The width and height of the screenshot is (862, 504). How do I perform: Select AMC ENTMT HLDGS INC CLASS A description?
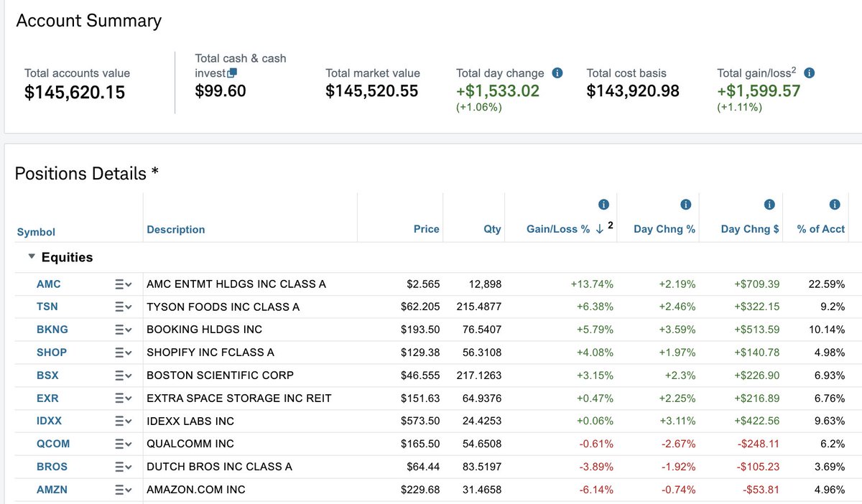[236, 284]
